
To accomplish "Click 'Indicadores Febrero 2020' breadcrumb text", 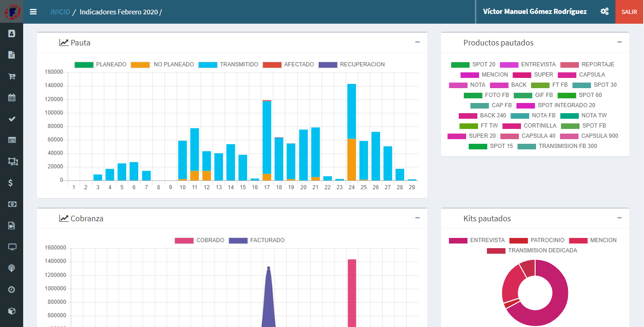I will (119, 12).
